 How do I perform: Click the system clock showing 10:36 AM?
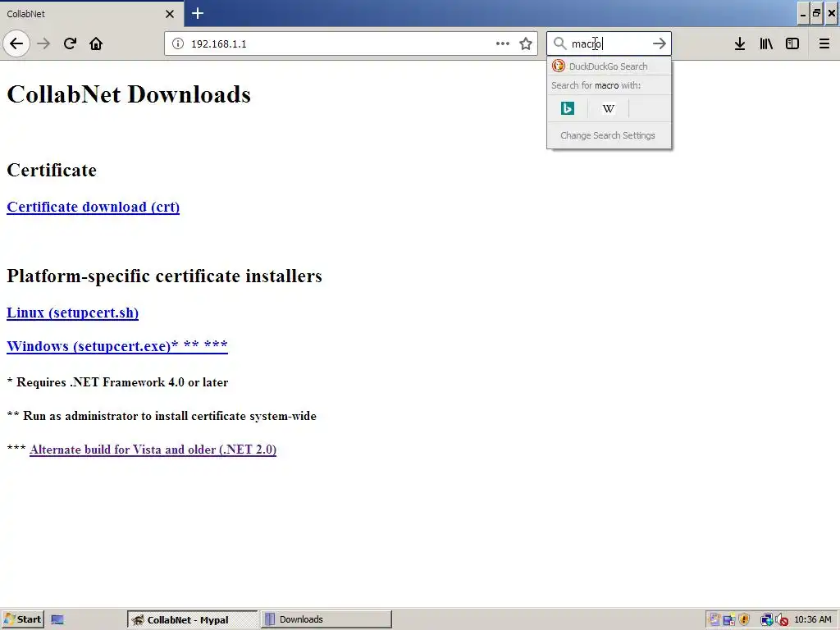tap(813, 619)
